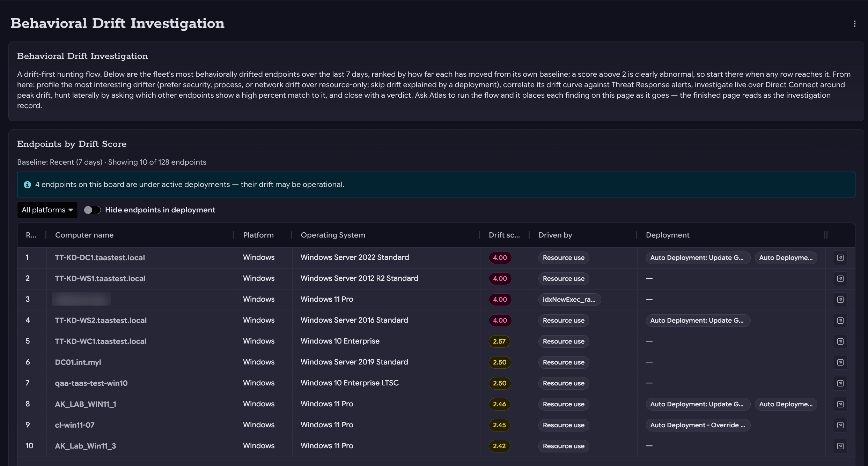Open endpoint TT-KD-WC1.taastest.local
Screen dimensions: 868x466
tap(101, 341)
